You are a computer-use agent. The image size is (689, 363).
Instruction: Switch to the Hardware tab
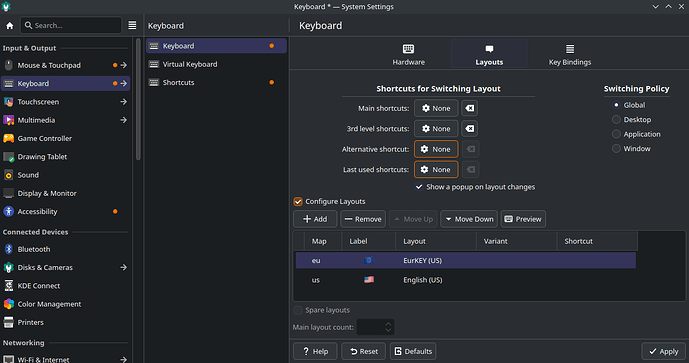point(409,54)
